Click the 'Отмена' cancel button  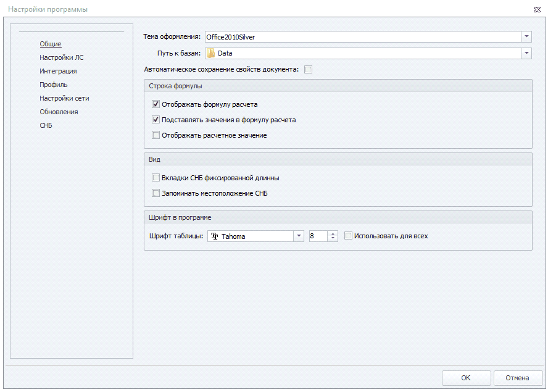(517, 378)
